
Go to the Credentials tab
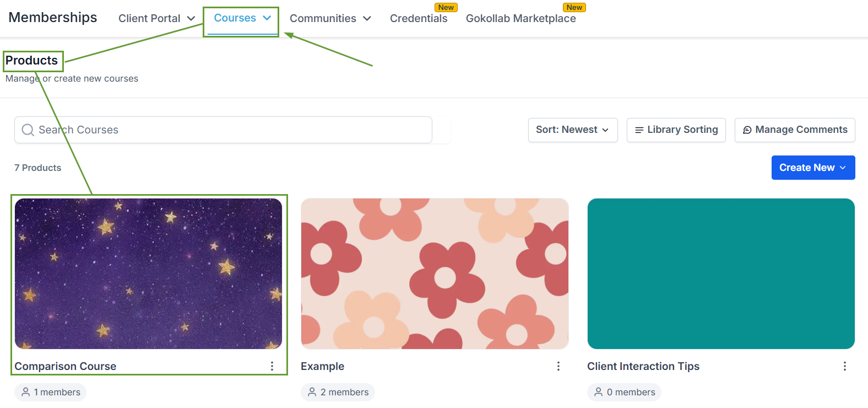click(419, 18)
